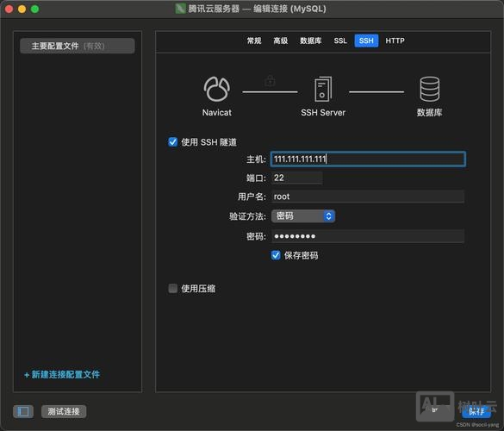Select the 主要配置文件 profile item
This screenshot has width=504, height=431.
[78, 46]
